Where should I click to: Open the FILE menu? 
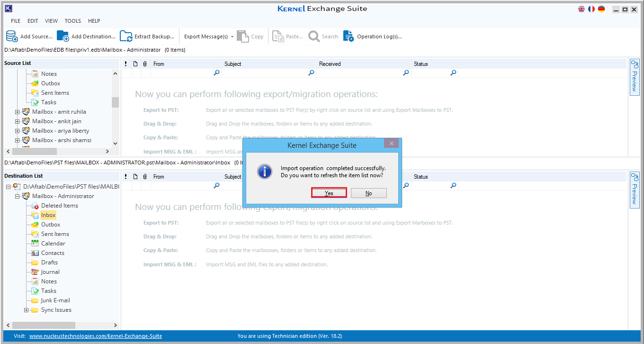tap(16, 21)
